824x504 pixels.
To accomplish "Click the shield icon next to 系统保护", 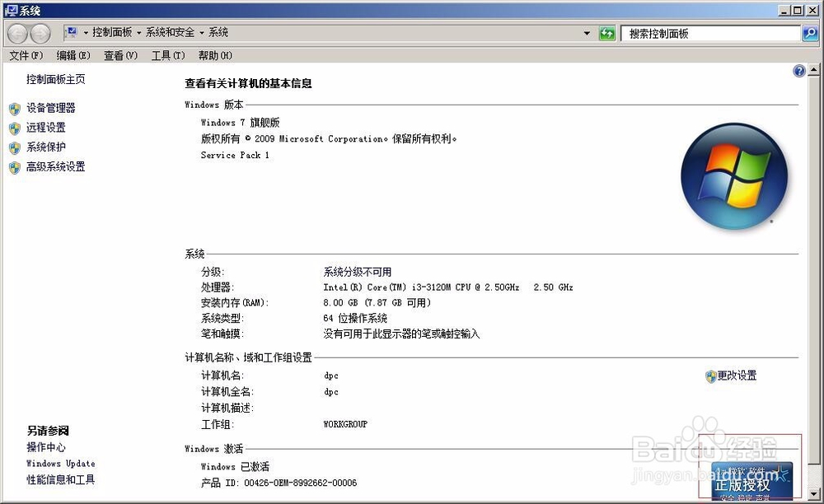I will tap(15, 147).
